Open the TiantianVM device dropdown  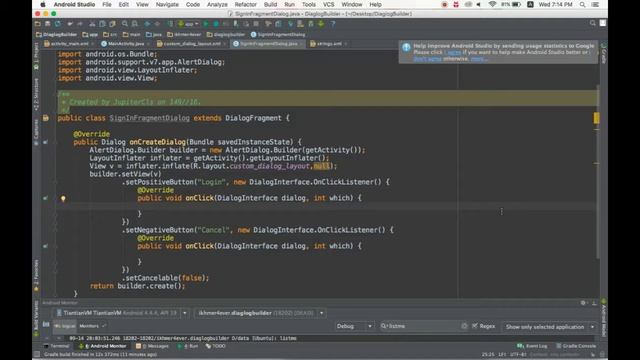coord(122,313)
